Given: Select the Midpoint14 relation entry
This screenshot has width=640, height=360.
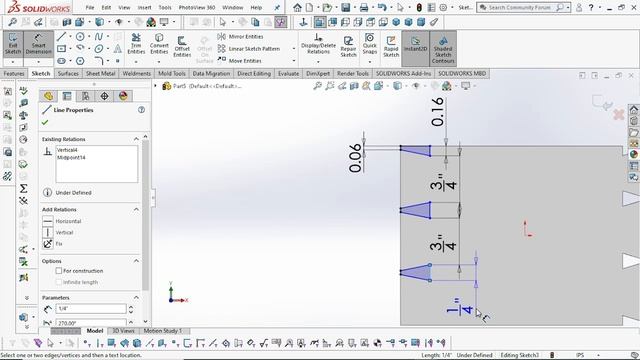Looking at the screenshot, I should pyautogui.click(x=71, y=157).
